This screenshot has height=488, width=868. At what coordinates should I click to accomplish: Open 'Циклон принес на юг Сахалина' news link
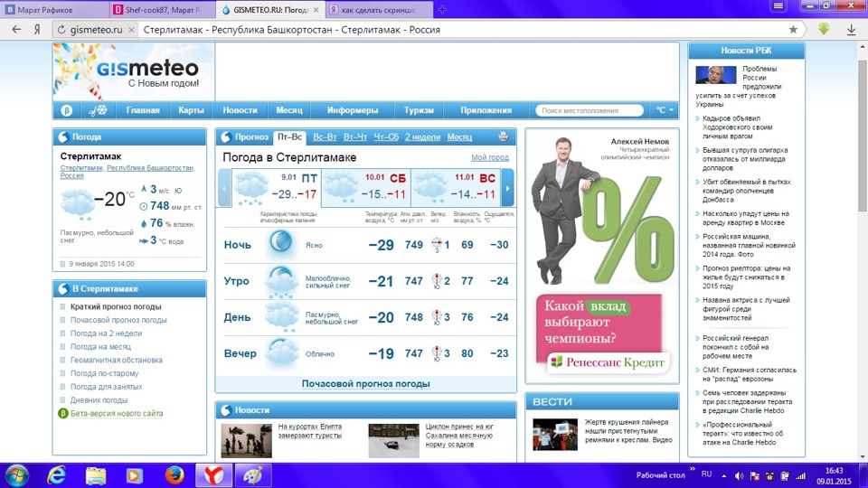[459, 435]
